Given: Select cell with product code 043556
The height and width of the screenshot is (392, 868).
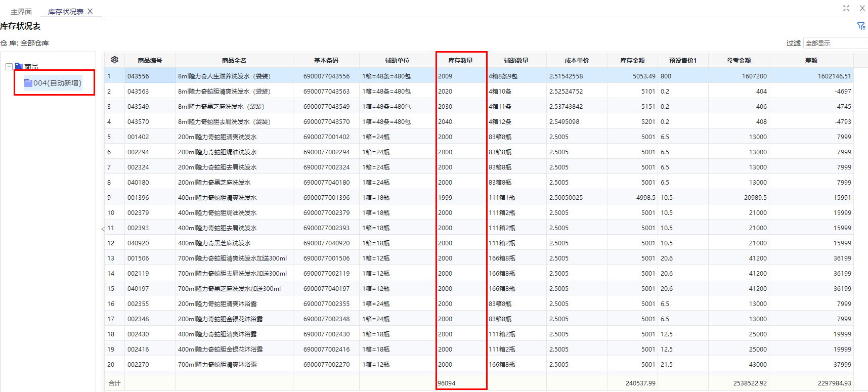Looking at the screenshot, I should pyautogui.click(x=150, y=76).
